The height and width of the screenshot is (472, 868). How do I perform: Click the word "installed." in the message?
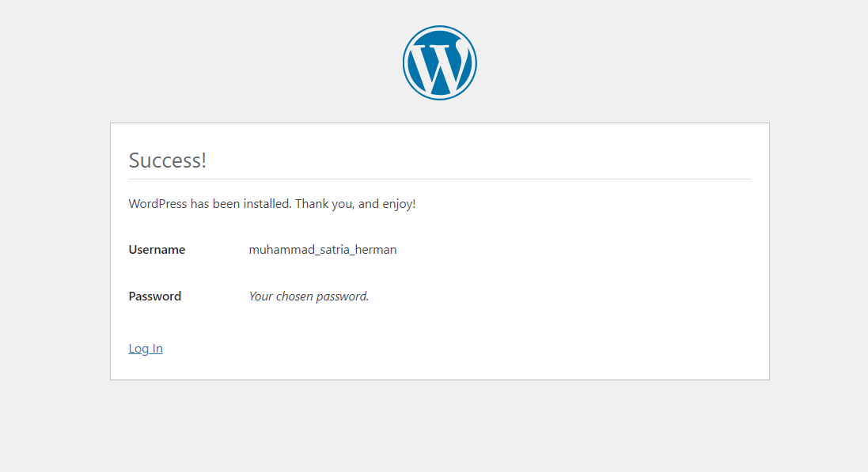(x=267, y=204)
